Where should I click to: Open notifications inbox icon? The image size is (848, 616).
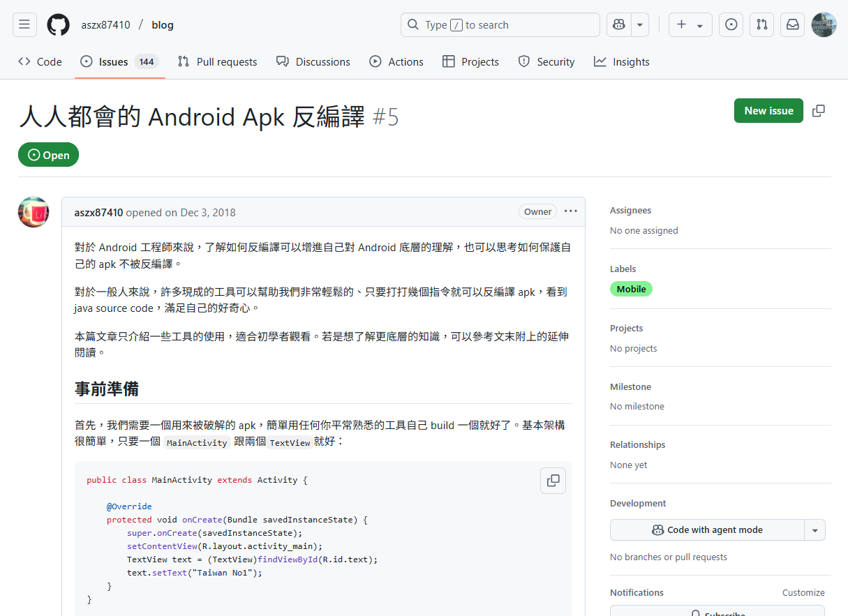(792, 25)
